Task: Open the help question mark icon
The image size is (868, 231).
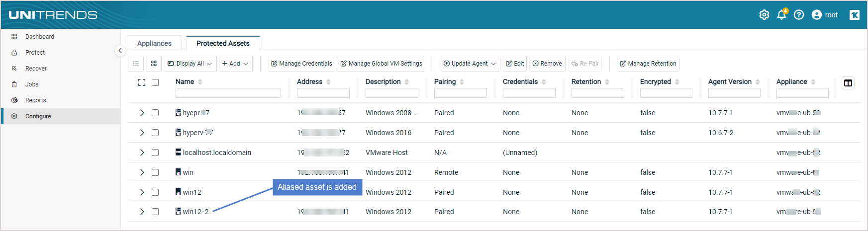Action: tap(799, 15)
